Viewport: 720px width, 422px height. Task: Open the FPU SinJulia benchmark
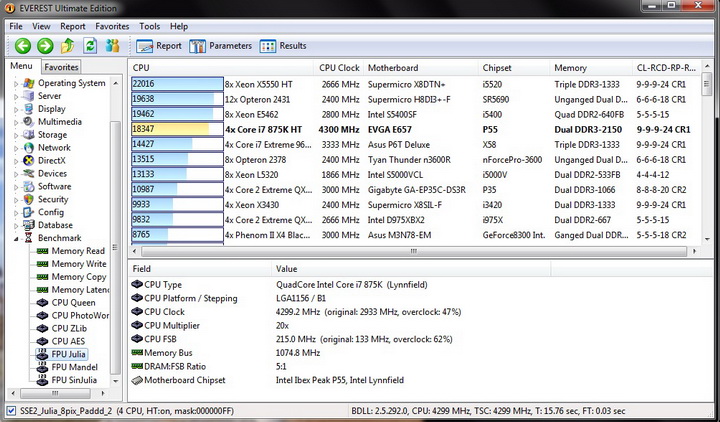click(x=67, y=380)
